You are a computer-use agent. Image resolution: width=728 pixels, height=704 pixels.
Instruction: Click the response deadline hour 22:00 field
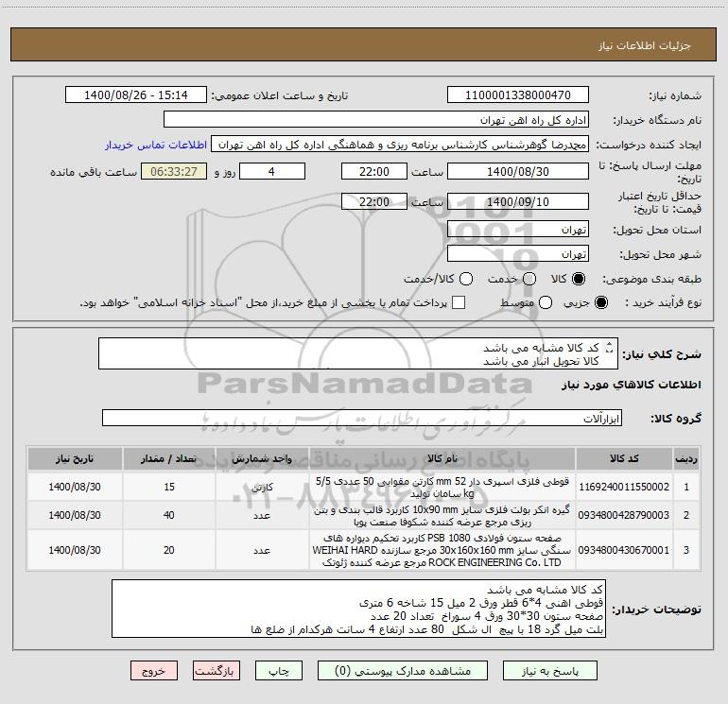[x=374, y=171]
